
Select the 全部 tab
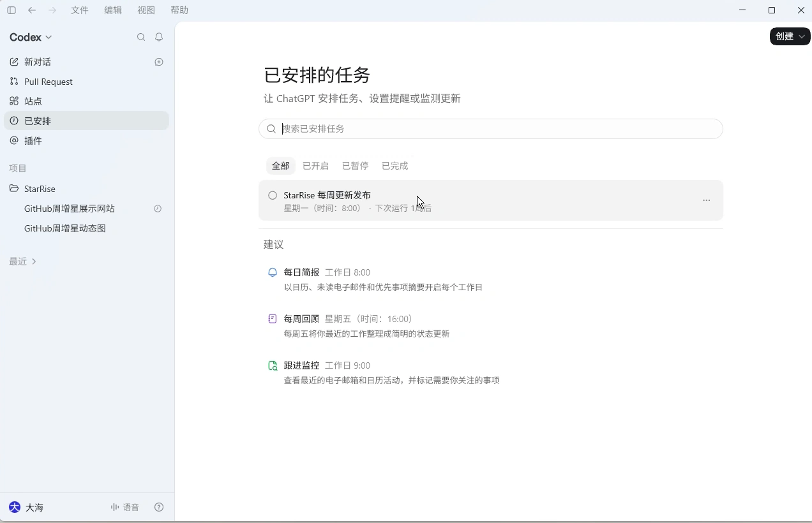pyautogui.click(x=280, y=166)
